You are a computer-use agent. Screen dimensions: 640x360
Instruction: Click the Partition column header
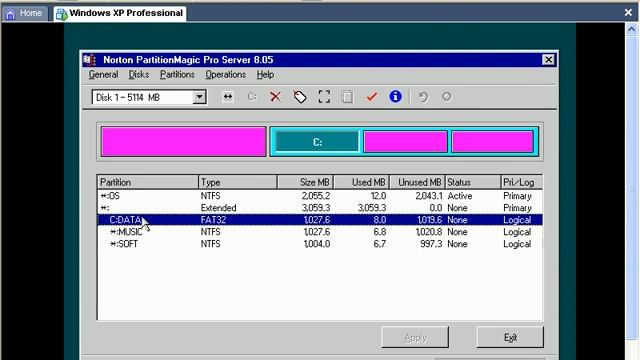[x=148, y=182]
